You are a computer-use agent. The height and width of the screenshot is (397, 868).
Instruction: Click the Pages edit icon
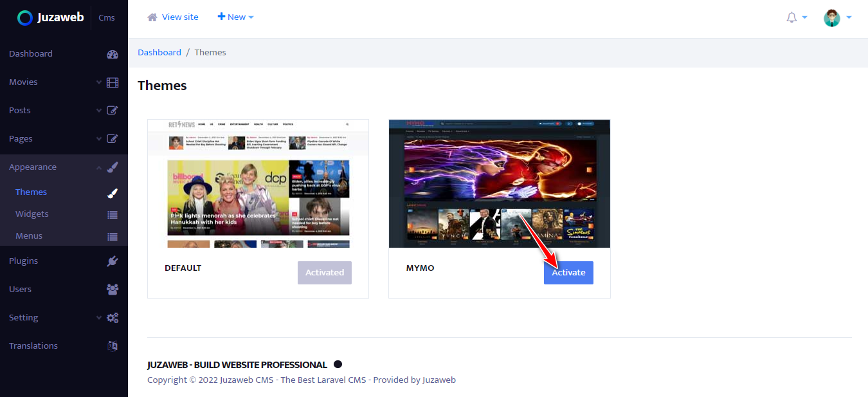coord(113,139)
